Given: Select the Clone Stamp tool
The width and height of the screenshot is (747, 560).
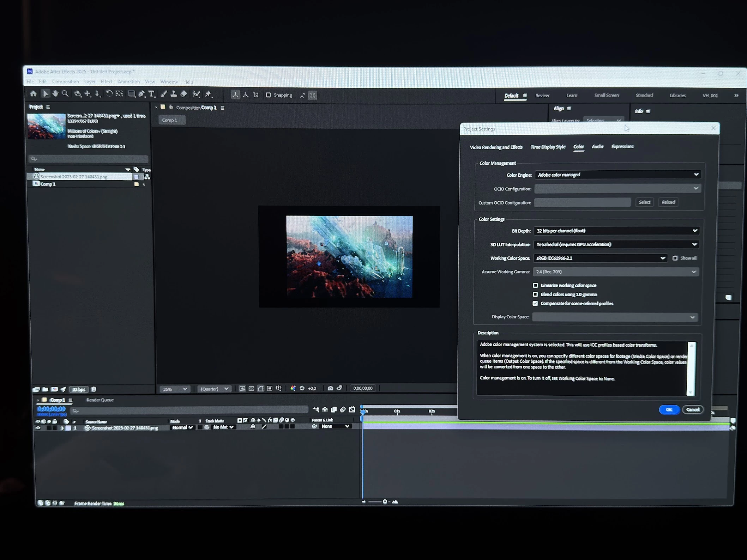Looking at the screenshot, I should 174,94.
